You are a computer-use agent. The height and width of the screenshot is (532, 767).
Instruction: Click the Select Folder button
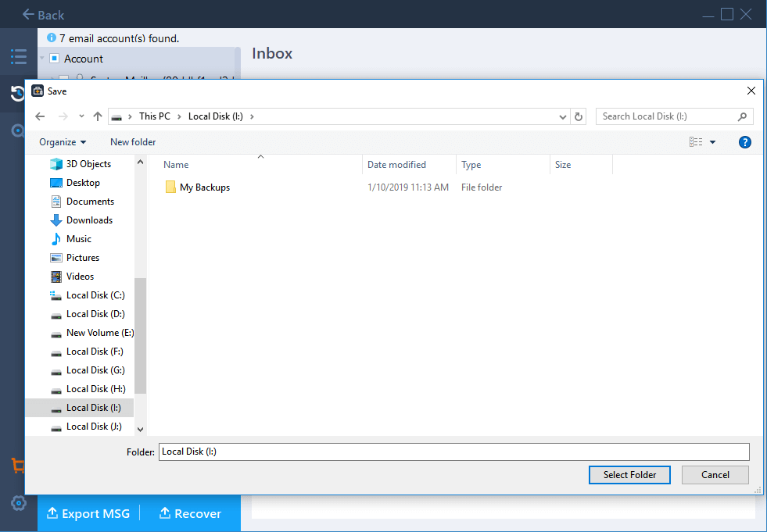[629, 474]
